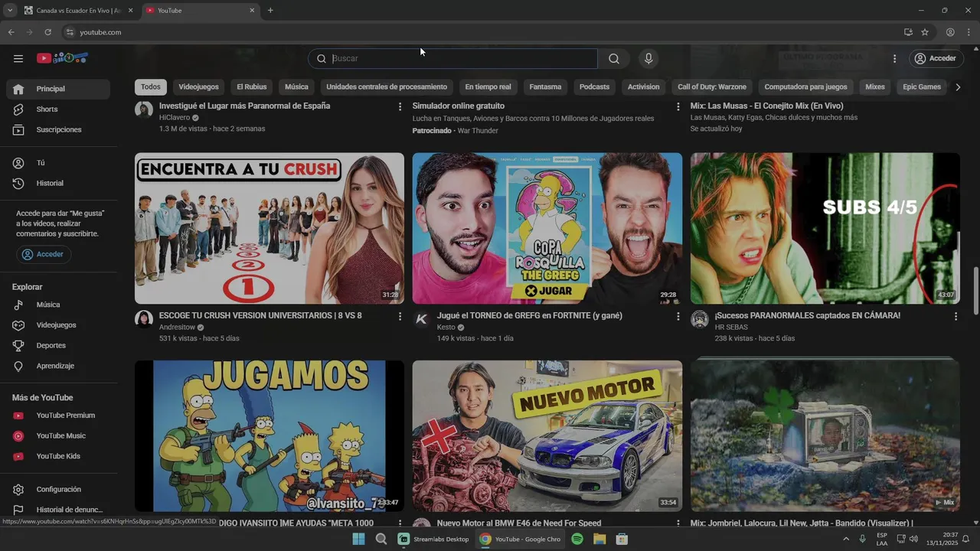Open the YouTube hamburger guide menu
Viewport: 980px width, 551px height.
point(18,58)
